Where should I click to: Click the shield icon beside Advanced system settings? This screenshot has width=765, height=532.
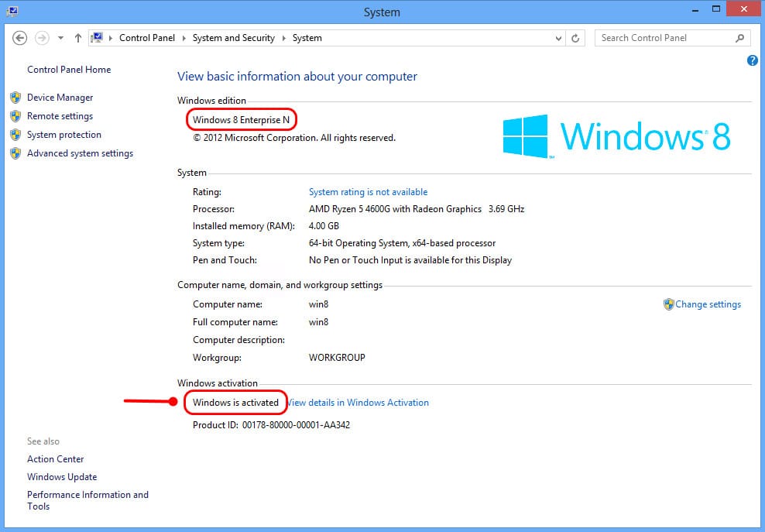[15, 153]
